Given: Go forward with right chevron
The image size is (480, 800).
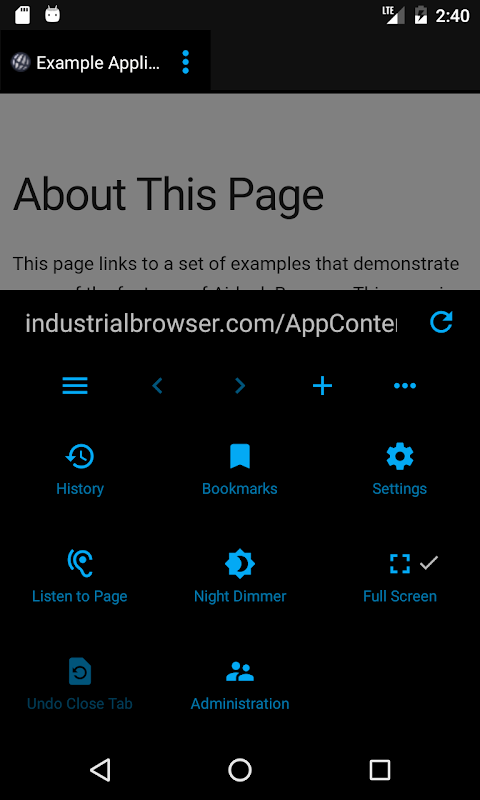Looking at the screenshot, I should [240, 386].
